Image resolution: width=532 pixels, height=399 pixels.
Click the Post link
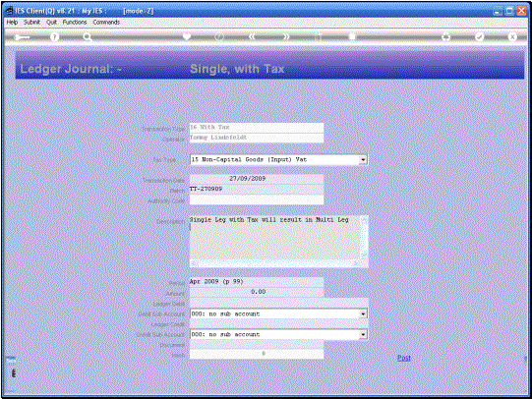tap(404, 358)
